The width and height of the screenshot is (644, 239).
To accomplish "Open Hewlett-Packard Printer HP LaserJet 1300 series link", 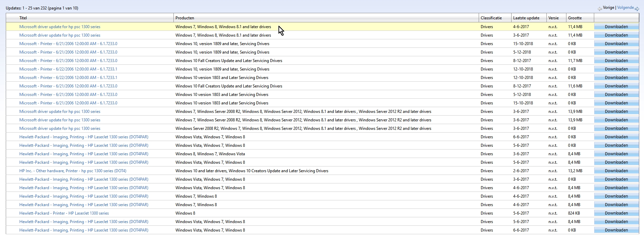I will point(64,213).
